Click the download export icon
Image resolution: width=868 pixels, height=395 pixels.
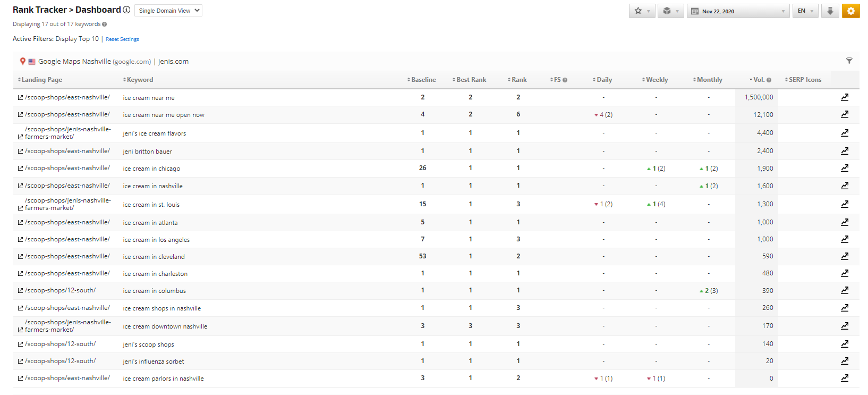click(x=830, y=11)
